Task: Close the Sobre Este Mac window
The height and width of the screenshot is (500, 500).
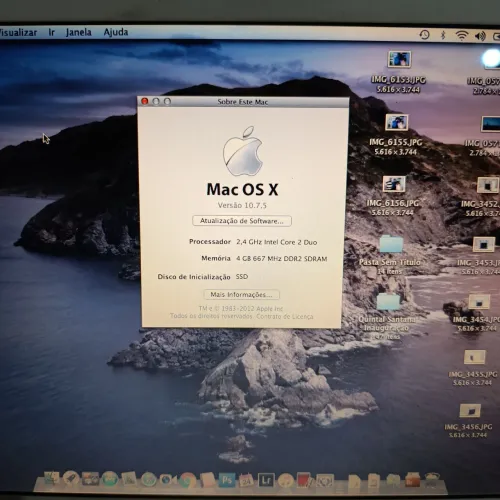Action: coord(145,101)
